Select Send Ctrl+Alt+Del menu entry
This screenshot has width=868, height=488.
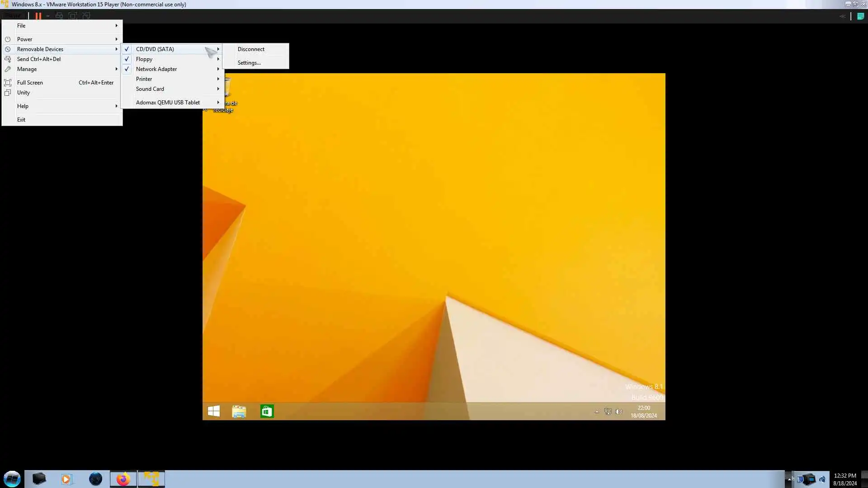(39, 59)
